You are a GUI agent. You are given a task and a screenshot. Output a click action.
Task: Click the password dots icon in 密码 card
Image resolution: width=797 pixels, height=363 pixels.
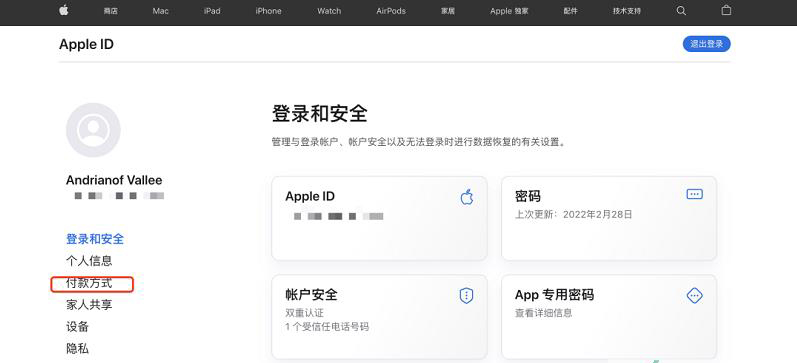(694, 194)
